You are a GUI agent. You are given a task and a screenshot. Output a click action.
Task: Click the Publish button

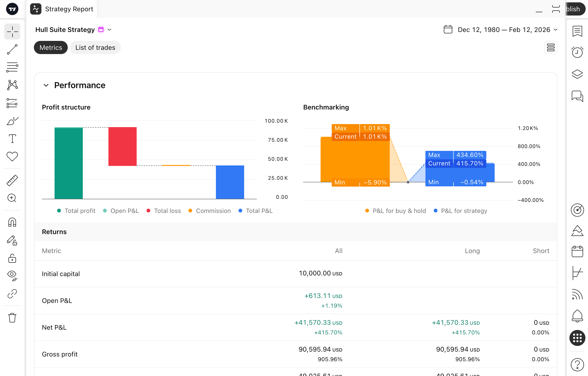click(x=574, y=9)
